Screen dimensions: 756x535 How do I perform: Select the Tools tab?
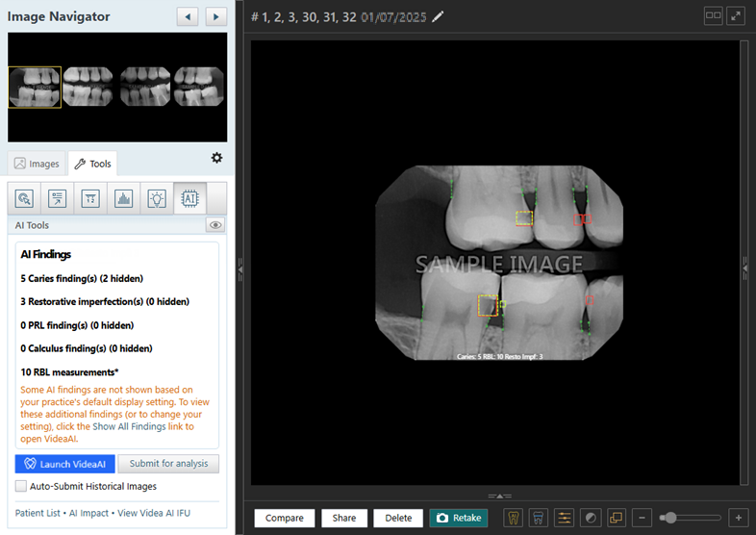(91, 164)
